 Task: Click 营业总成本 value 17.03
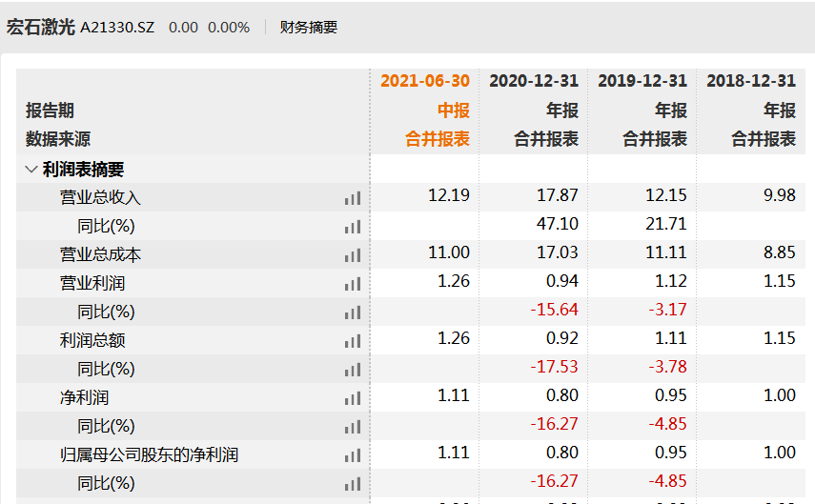[x=558, y=252]
